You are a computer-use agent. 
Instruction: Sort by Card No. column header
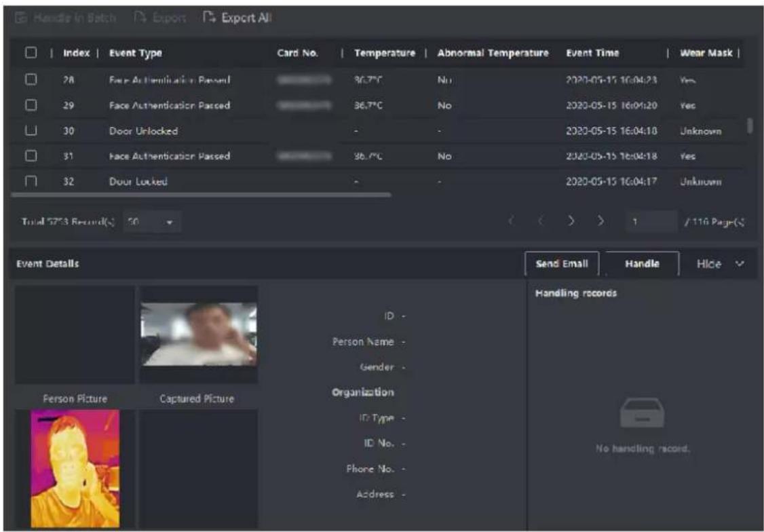point(297,53)
